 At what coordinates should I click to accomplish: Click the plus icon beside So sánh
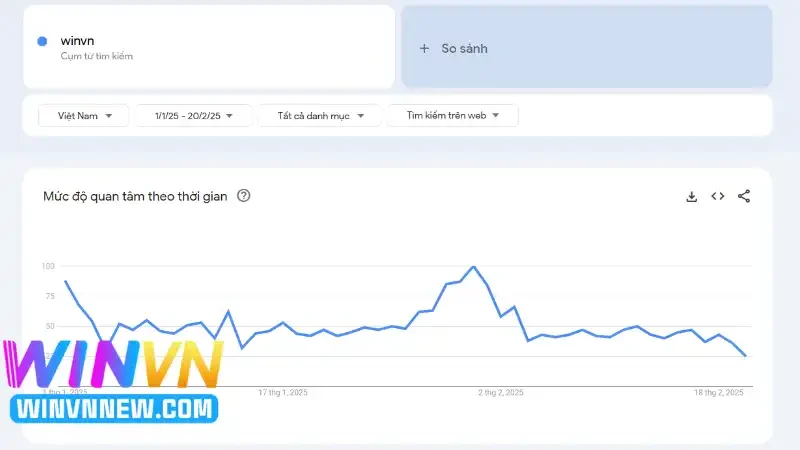[424, 48]
